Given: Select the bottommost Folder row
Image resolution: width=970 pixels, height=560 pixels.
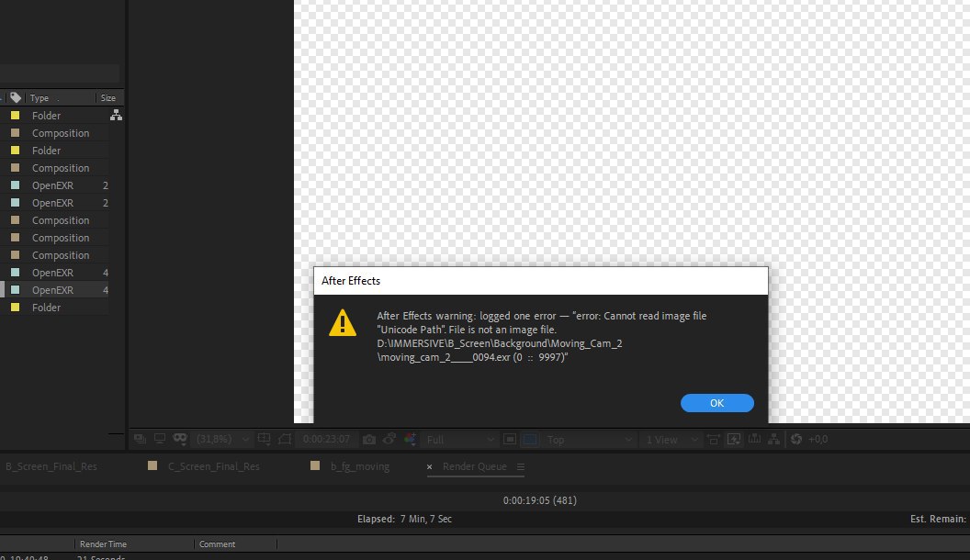Looking at the screenshot, I should pos(56,308).
